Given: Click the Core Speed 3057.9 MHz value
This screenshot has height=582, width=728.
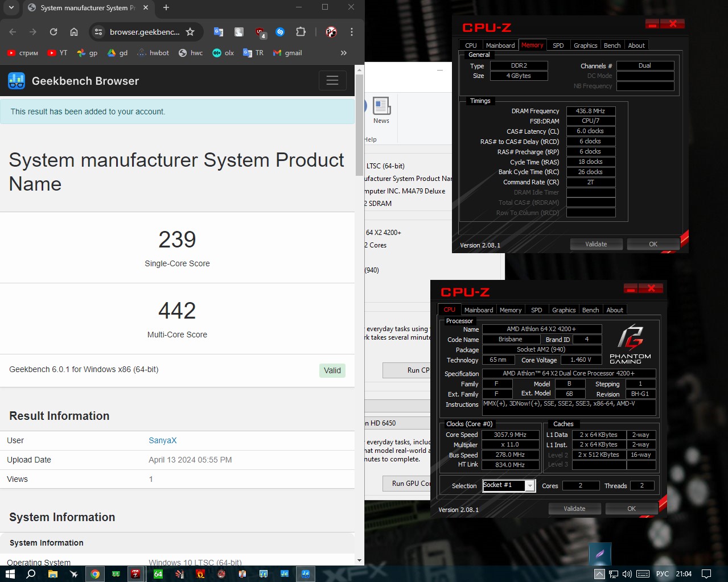Looking at the screenshot, I should [510, 435].
